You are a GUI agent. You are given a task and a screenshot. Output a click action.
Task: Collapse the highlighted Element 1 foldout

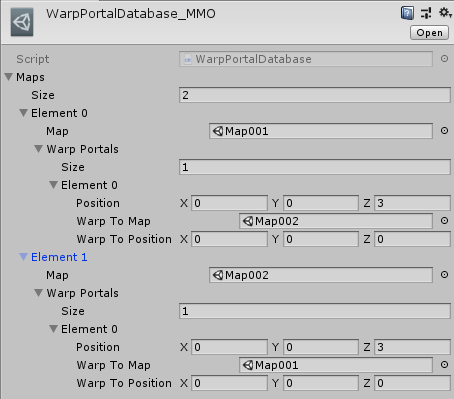click(x=23, y=257)
